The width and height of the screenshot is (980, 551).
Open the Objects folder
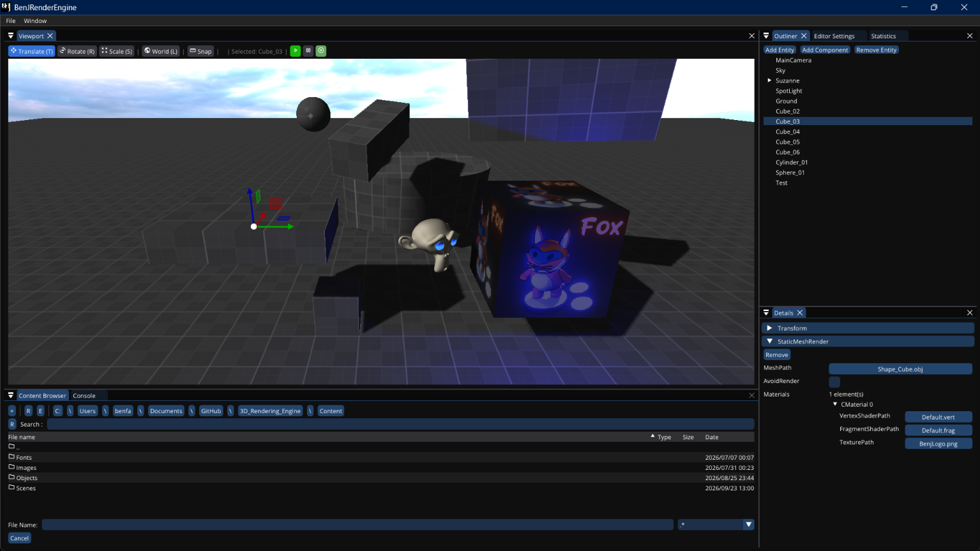[381, 478]
